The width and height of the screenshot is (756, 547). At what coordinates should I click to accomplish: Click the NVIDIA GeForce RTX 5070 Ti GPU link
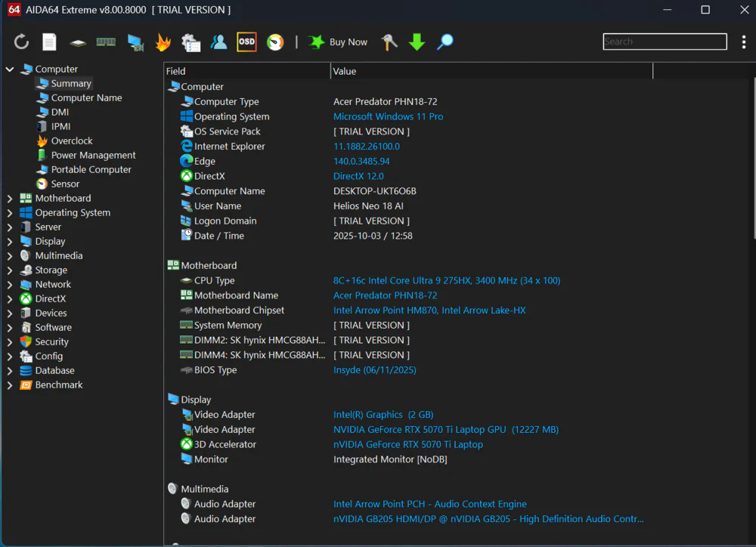pyautogui.click(x=445, y=430)
